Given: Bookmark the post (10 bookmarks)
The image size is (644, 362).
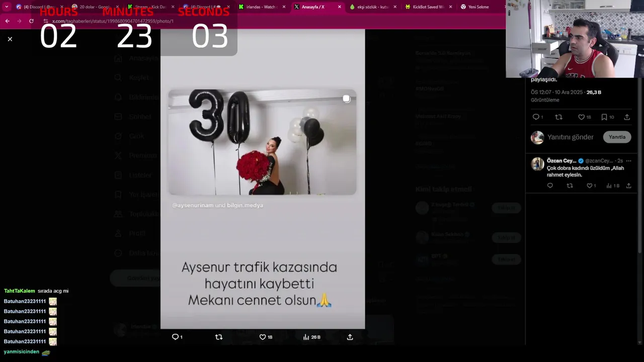Looking at the screenshot, I should pos(608,117).
